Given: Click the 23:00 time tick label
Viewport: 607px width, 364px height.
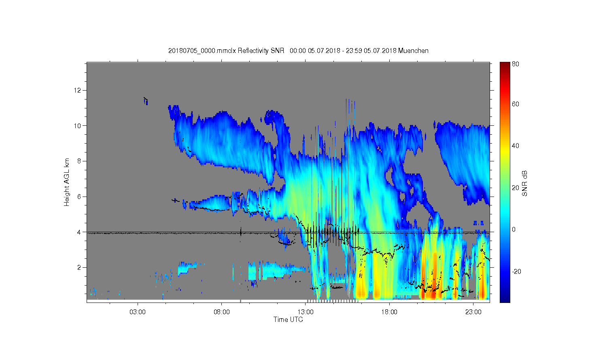Looking at the screenshot, I should coord(473,312).
